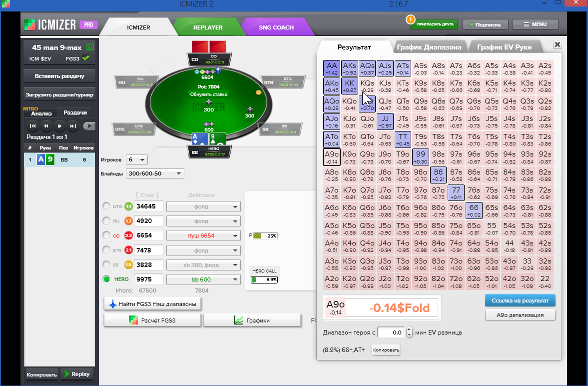Click the app icon in the title bar
Image resolution: width=588 pixels, height=386 pixels.
(5, 4)
